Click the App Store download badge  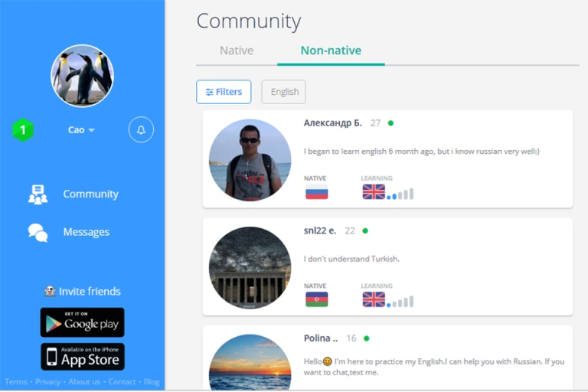(x=83, y=357)
